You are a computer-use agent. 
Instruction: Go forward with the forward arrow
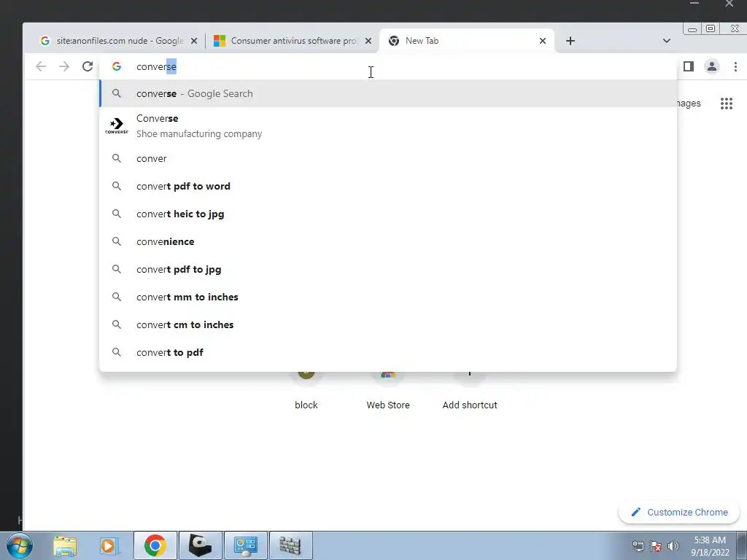click(64, 66)
